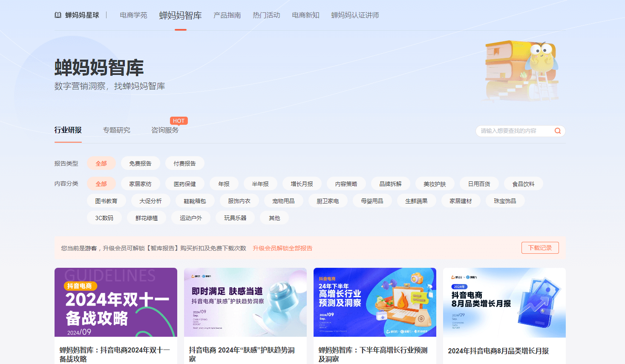Open 即时满足 肤感当道 report thumbnail
The width and height of the screenshot is (625, 364).
tap(245, 302)
